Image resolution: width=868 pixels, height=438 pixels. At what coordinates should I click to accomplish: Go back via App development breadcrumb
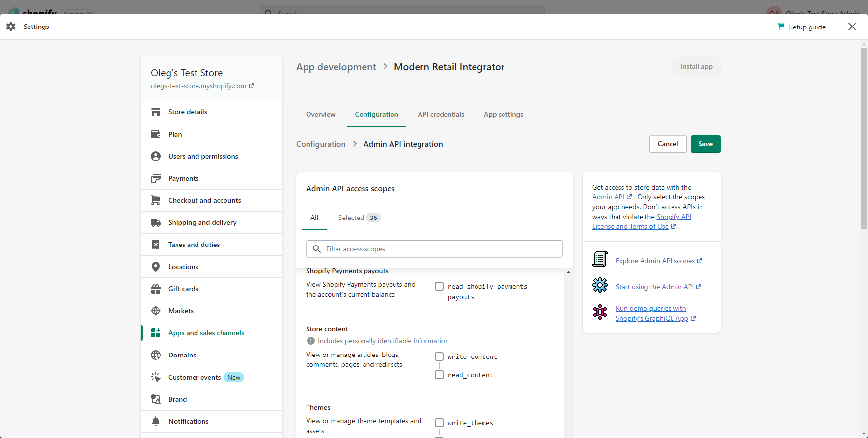336,67
